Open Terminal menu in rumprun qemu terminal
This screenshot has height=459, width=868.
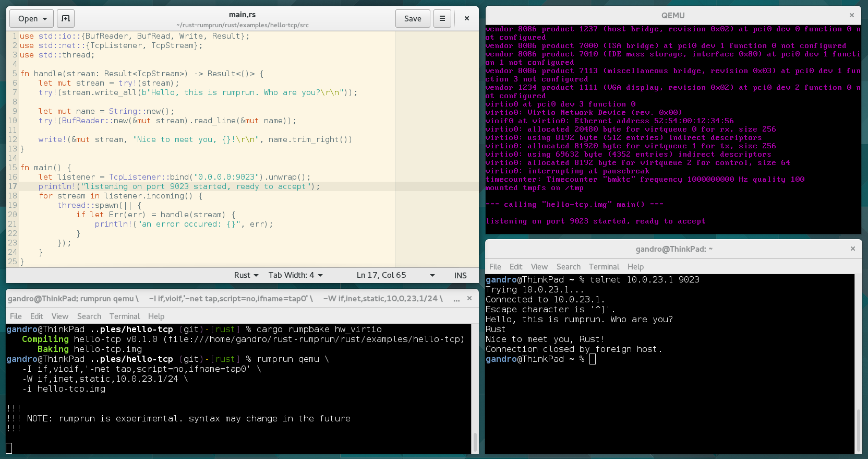125,316
